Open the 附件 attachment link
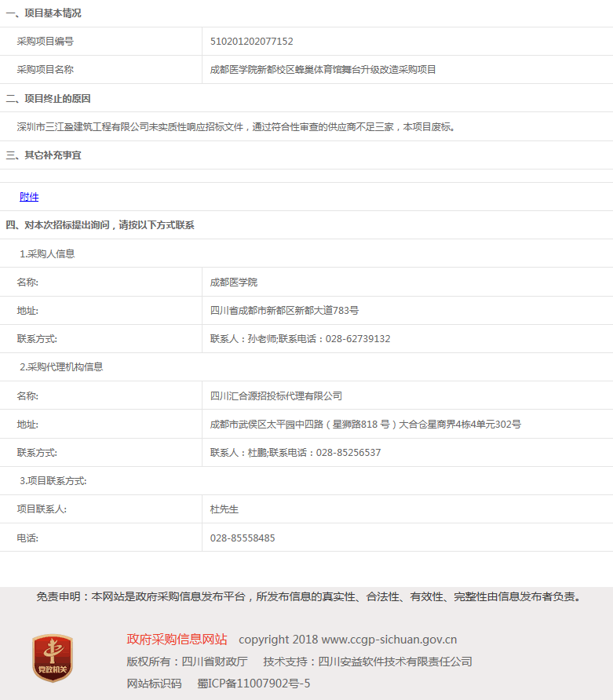Screen dimensions: 613x700 [29, 197]
